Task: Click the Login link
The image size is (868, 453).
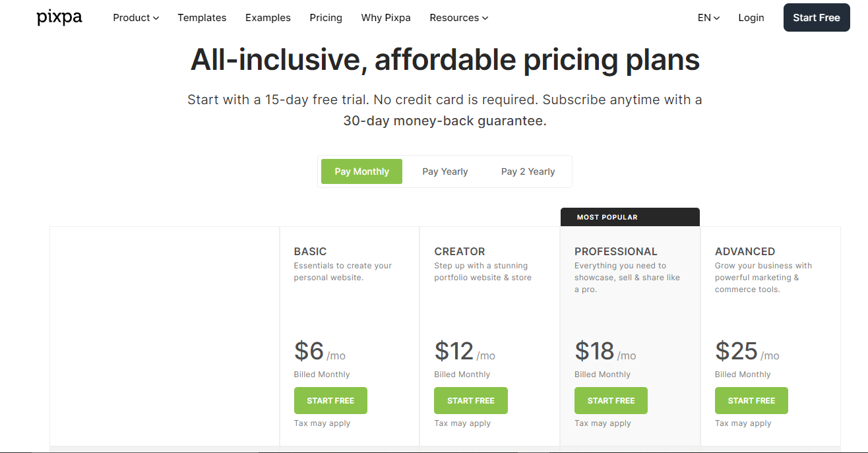Action: [751, 18]
